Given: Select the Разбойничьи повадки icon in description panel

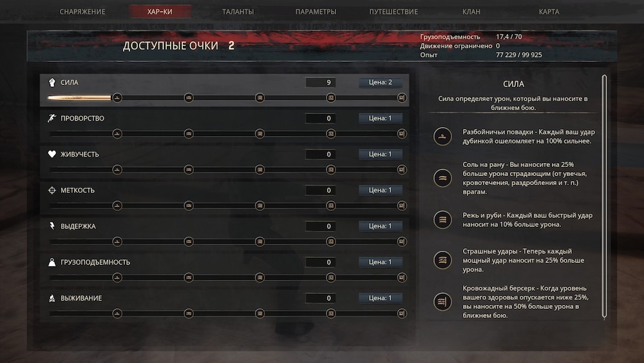Looking at the screenshot, I should [x=442, y=137].
